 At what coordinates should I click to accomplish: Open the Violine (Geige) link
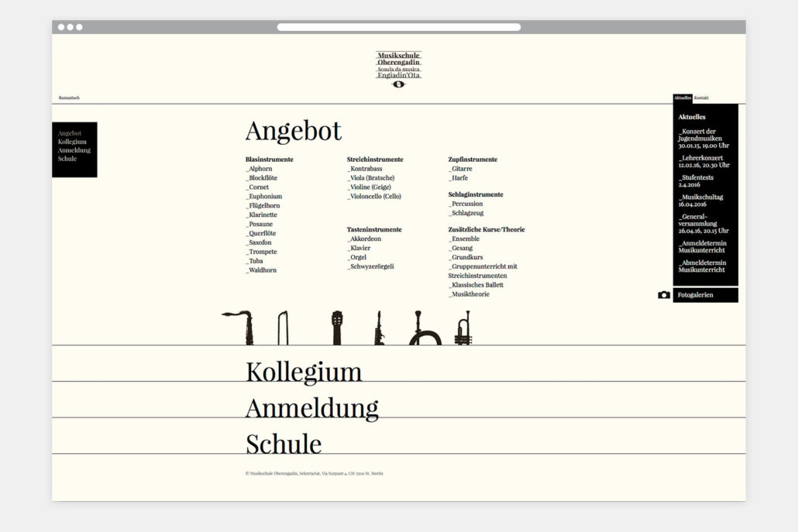(369, 187)
